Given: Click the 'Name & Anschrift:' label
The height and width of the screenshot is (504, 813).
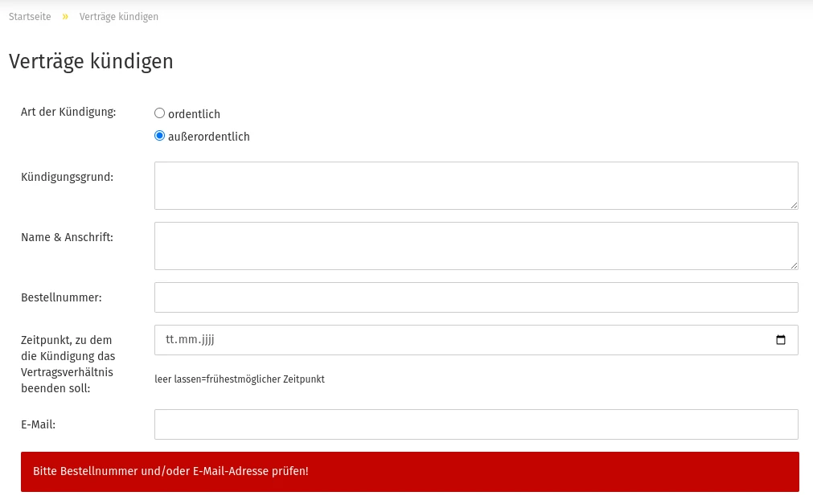Looking at the screenshot, I should (67, 237).
